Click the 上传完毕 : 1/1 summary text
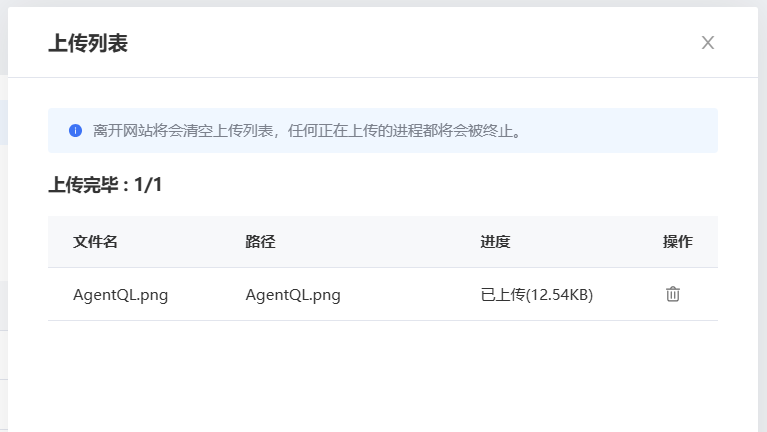 pyautogui.click(x=105, y=185)
